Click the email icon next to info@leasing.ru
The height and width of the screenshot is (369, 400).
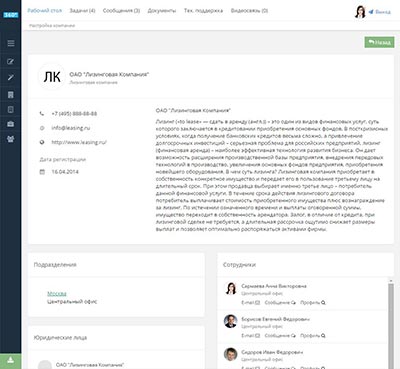pyautogui.click(x=42, y=128)
